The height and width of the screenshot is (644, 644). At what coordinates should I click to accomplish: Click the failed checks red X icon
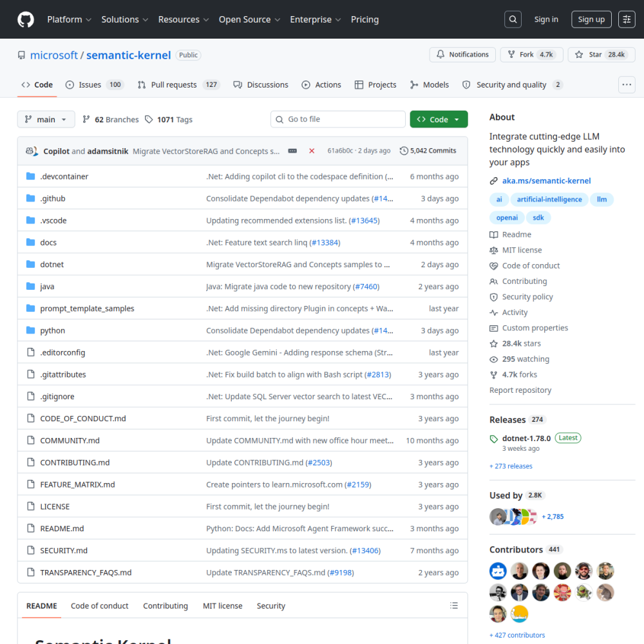tap(312, 151)
